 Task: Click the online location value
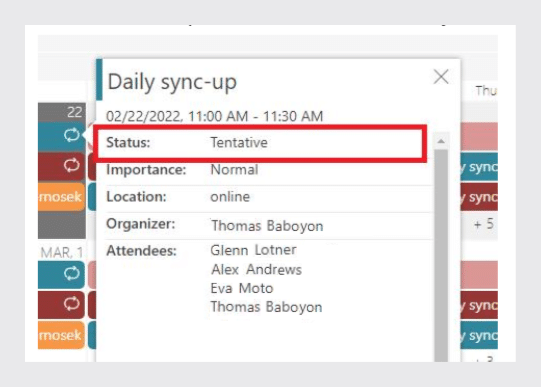point(230,197)
